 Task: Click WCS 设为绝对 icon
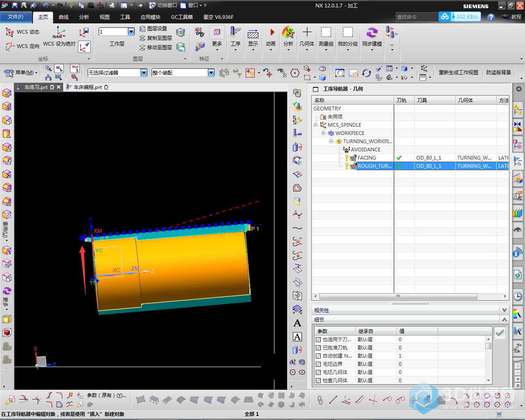click(x=59, y=36)
